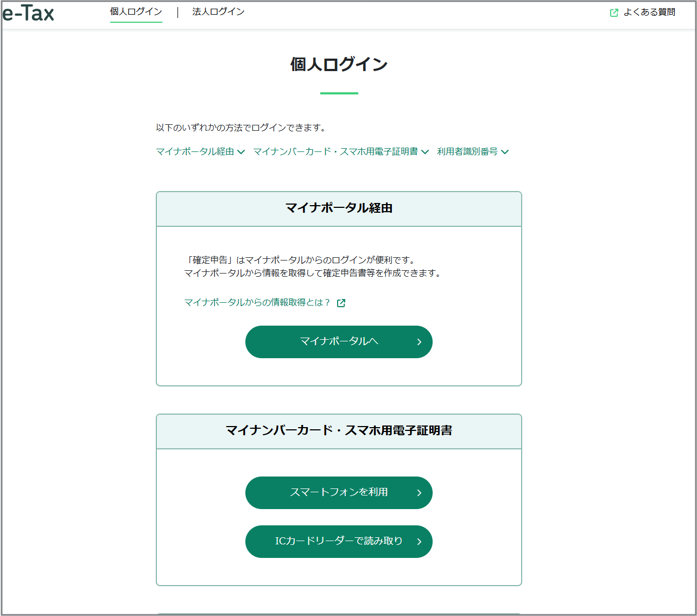Screen dimensions: 697x616
Task: Click the down chevron next to 利用者識別番号
Action: [x=505, y=152]
